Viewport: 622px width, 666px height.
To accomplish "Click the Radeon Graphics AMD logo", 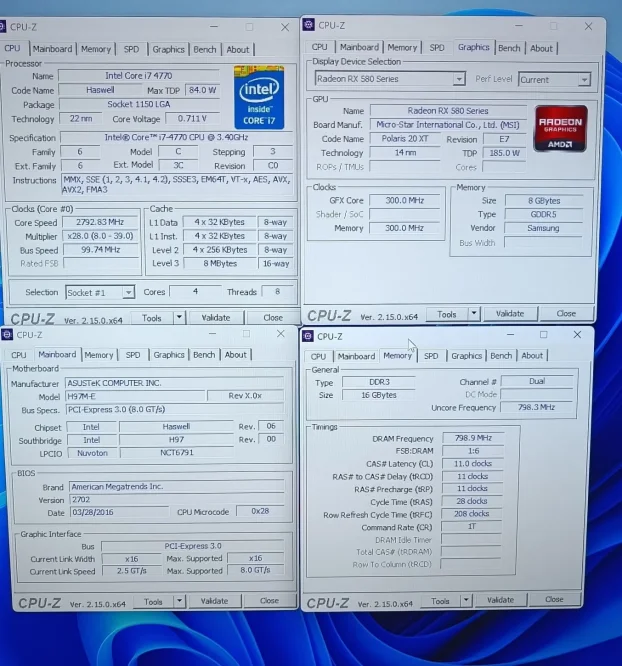I will 560,129.
